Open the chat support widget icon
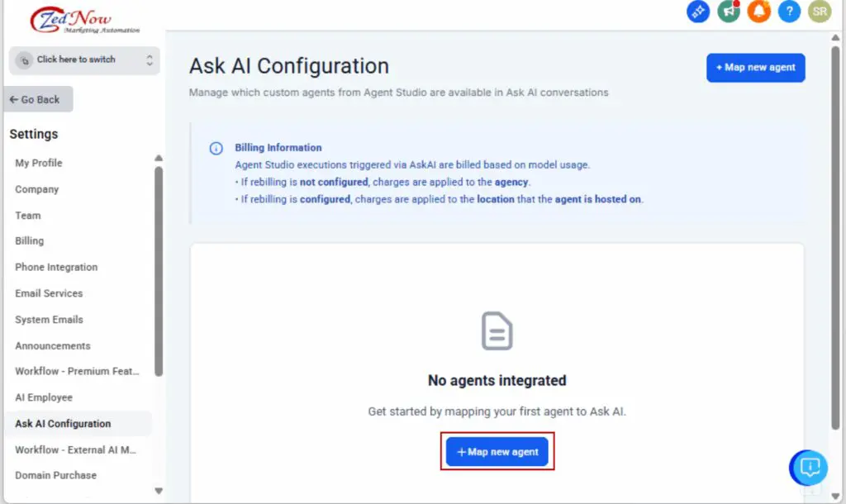 click(x=807, y=468)
